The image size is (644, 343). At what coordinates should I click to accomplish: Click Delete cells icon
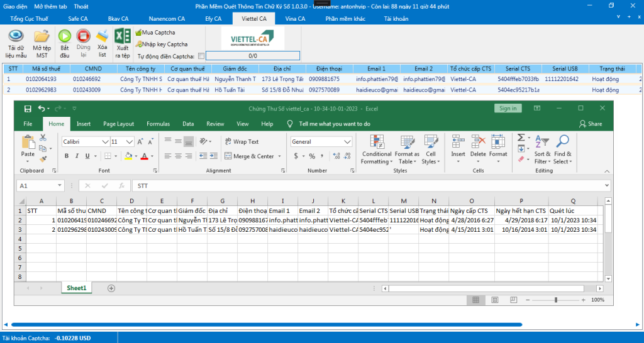(x=478, y=141)
